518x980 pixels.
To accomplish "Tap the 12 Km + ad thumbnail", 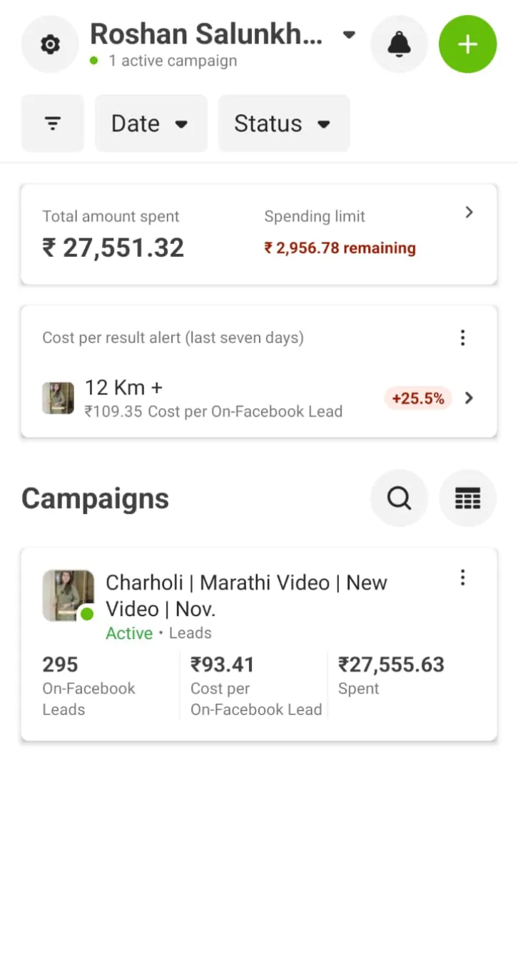I will coord(58,398).
